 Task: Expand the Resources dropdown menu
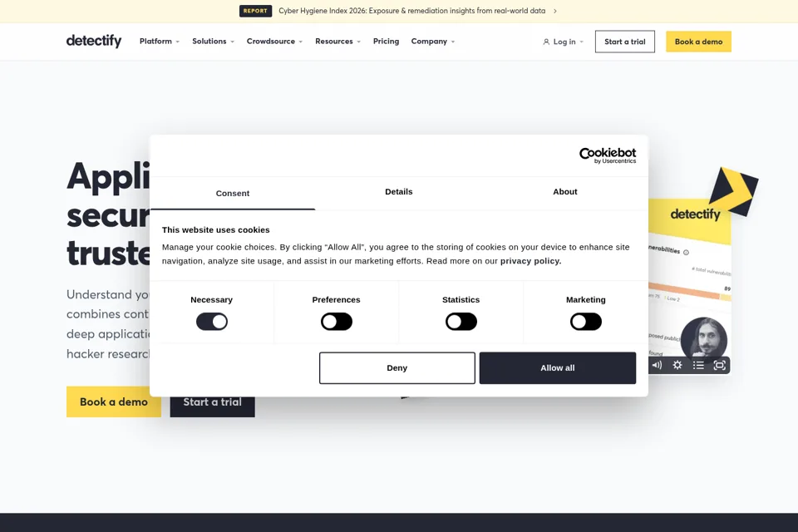338,42
